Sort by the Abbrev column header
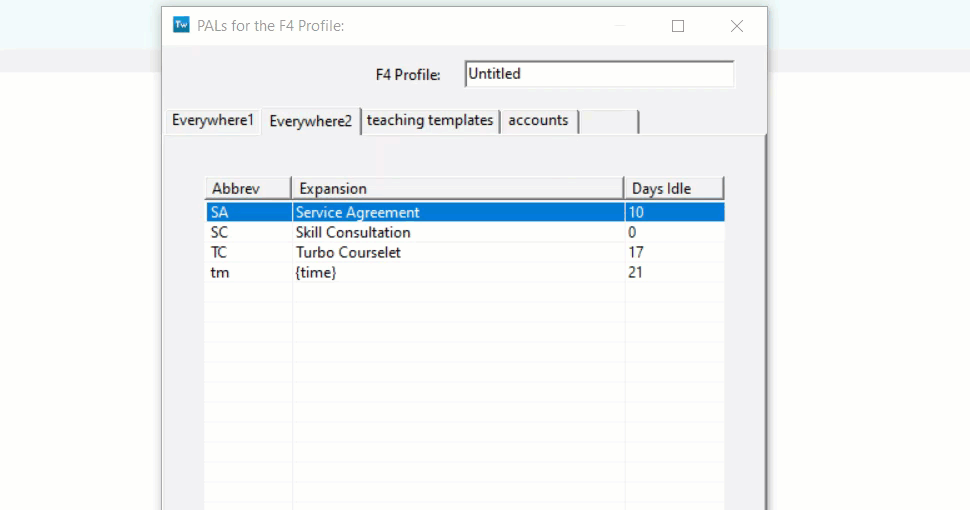Image resolution: width=970 pixels, height=510 pixels. (248, 188)
